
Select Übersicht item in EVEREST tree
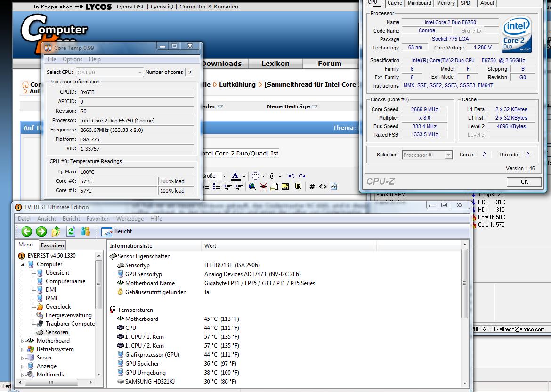tap(57, 273)
